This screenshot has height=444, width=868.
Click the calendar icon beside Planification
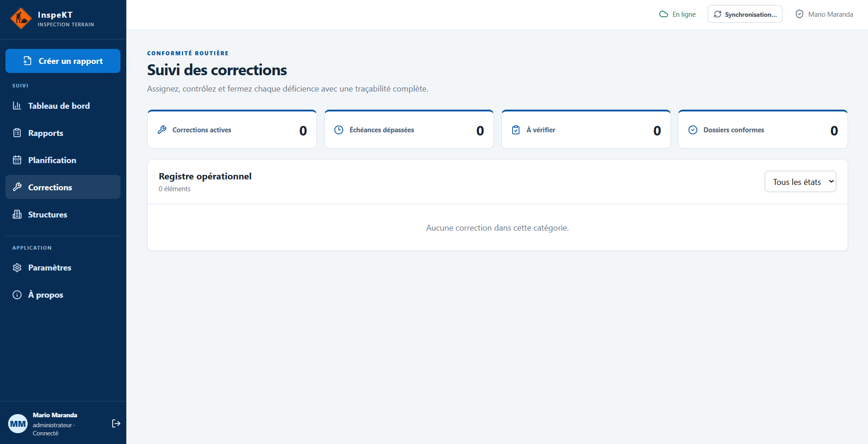click(x=17, y=160)
